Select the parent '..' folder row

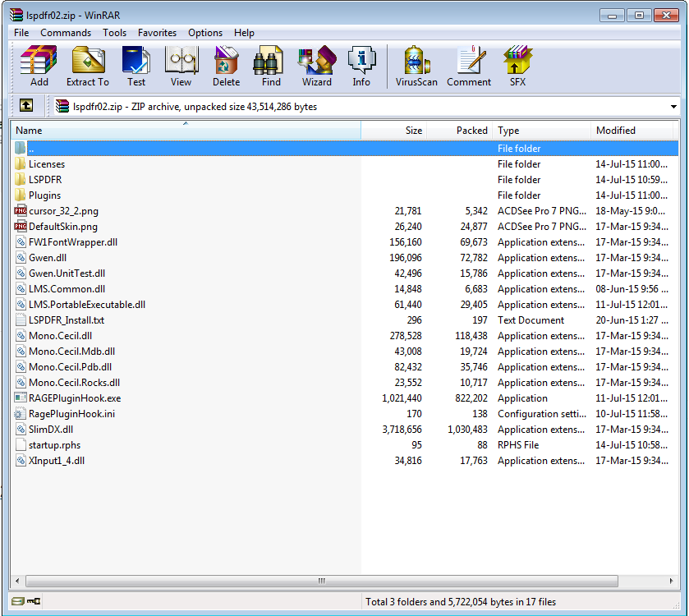pos(345,149)
